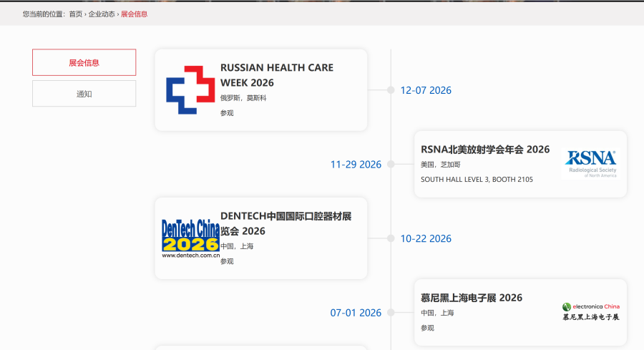
Task: Click 参观 in Russian Health Care card
Action: (x=227, y=113)
